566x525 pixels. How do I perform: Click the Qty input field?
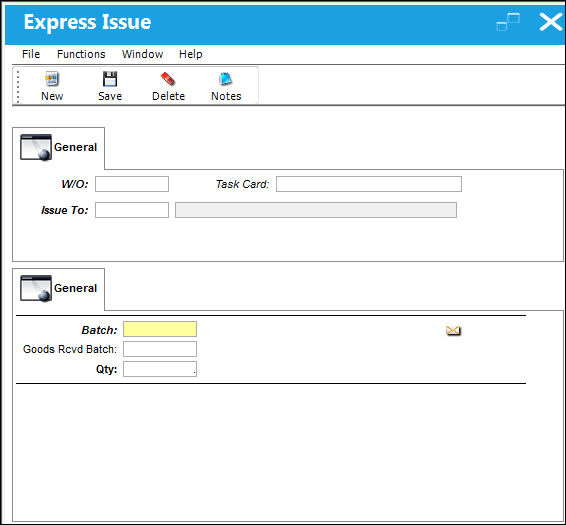pos(160,369)
